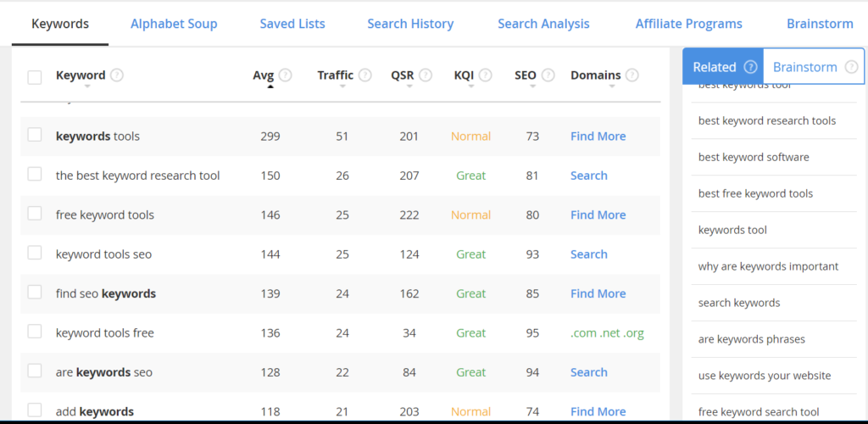Open the Brainstorm panel tab beside Related
The height and width of the screenshot is (424, 868).
coord(805,67)
